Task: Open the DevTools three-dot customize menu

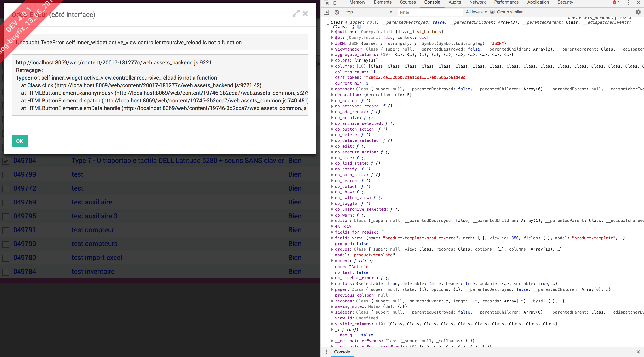Action: 629,3
